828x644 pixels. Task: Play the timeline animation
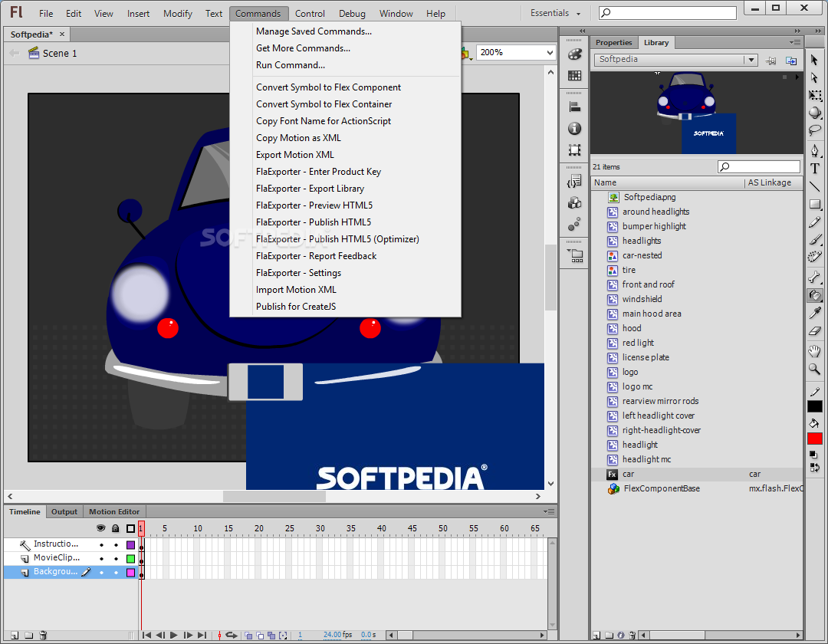click(x=174, y=635)
